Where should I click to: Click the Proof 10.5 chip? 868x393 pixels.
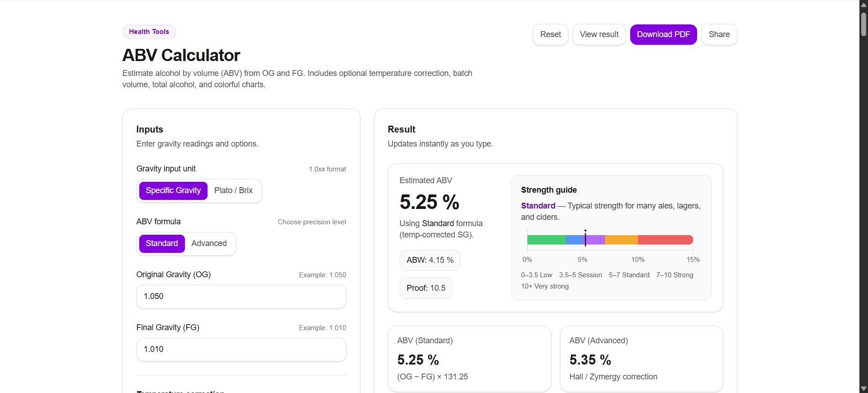pyautogui.click(x=426, y=289)
